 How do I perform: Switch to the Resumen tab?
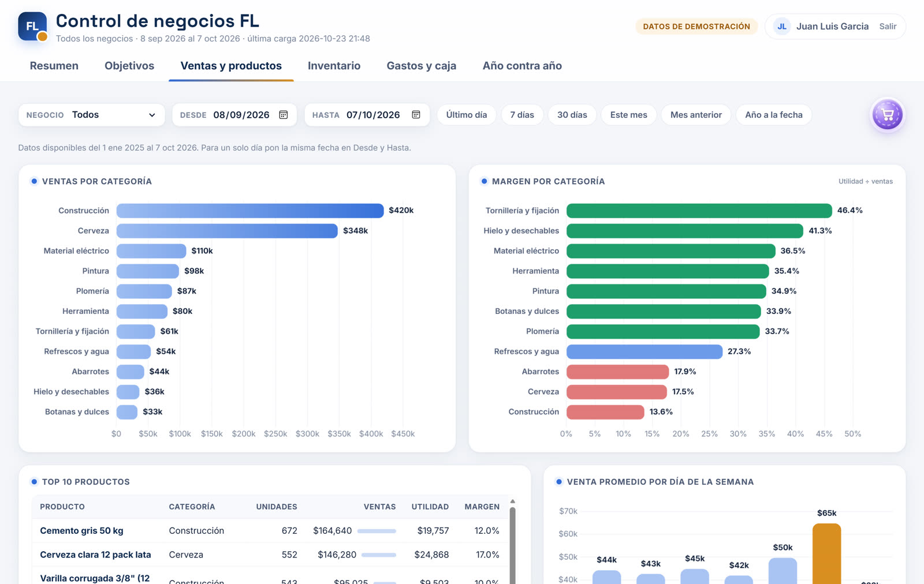(x=54, y=66)
